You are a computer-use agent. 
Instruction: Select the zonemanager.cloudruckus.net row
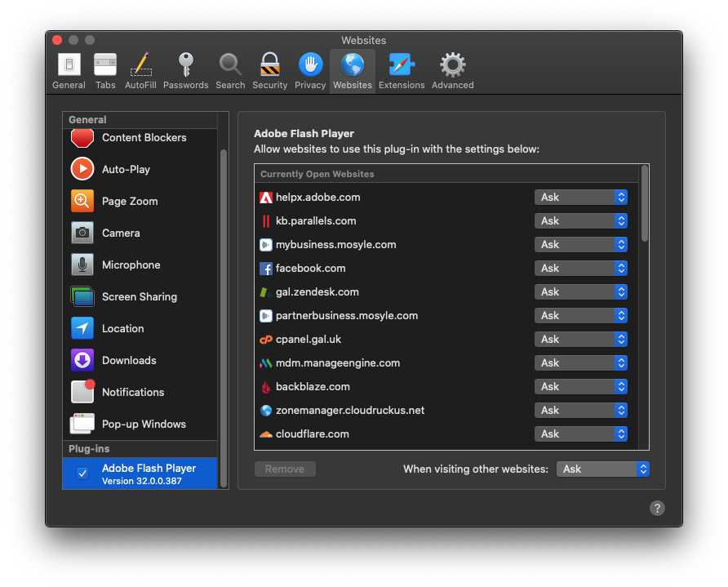coord(446,411)
